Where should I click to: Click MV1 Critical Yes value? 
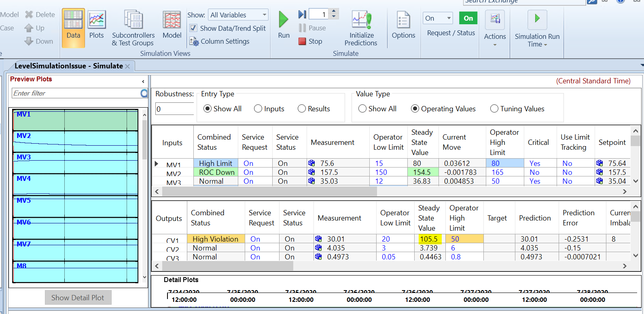[535, 163]
